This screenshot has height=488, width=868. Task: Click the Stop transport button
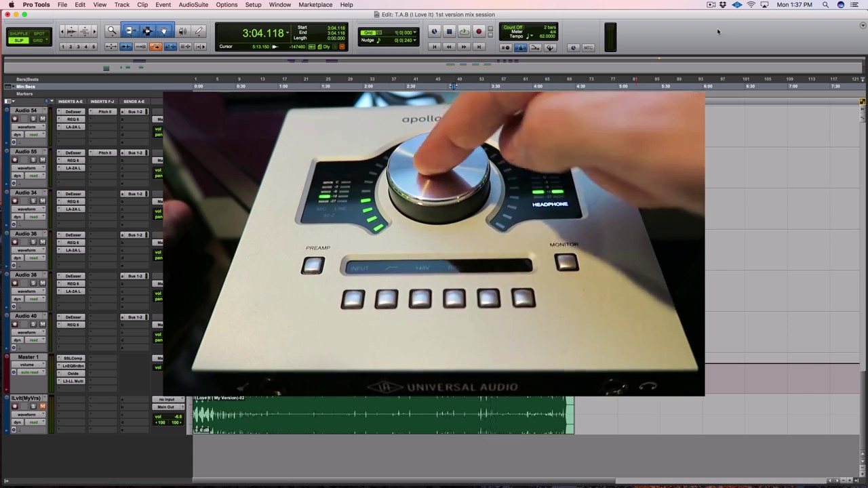tap(449, 31)
